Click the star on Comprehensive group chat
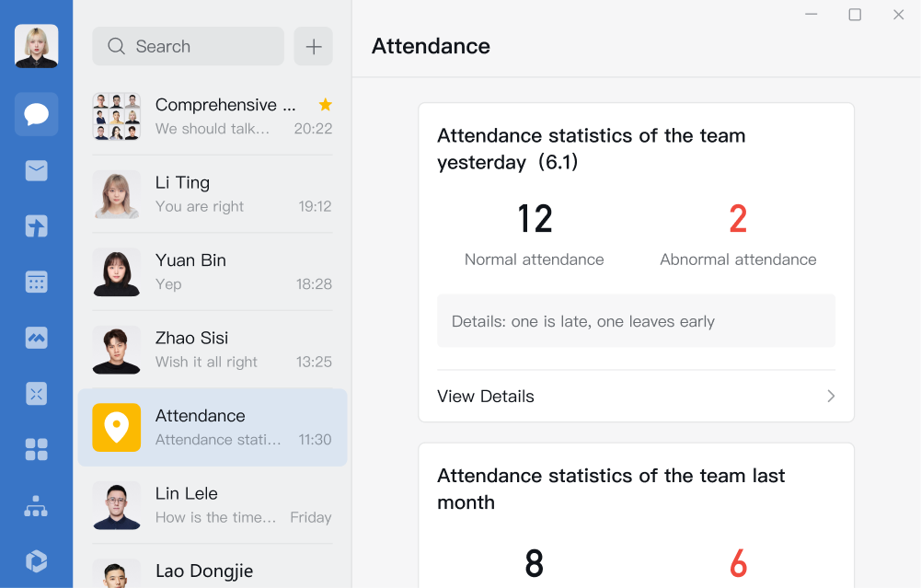This screenshot has width=921, height=588. tap(325, 105)
